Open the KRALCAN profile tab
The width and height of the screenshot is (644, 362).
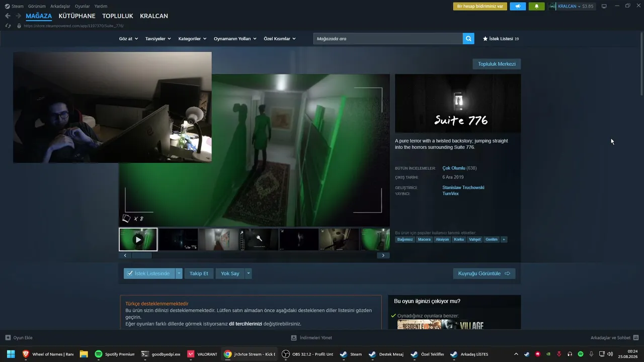point(154,16)
